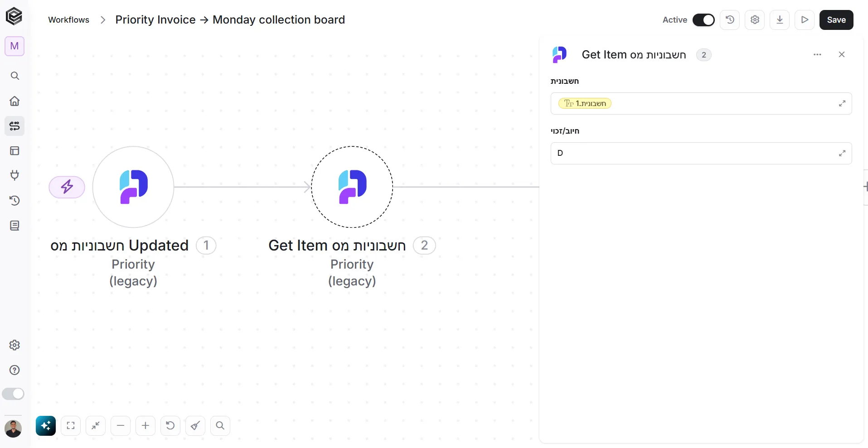This screenshot has height=448, width=868.
Task: Open sidebar settings gear
Action: [x=15, y=345]
